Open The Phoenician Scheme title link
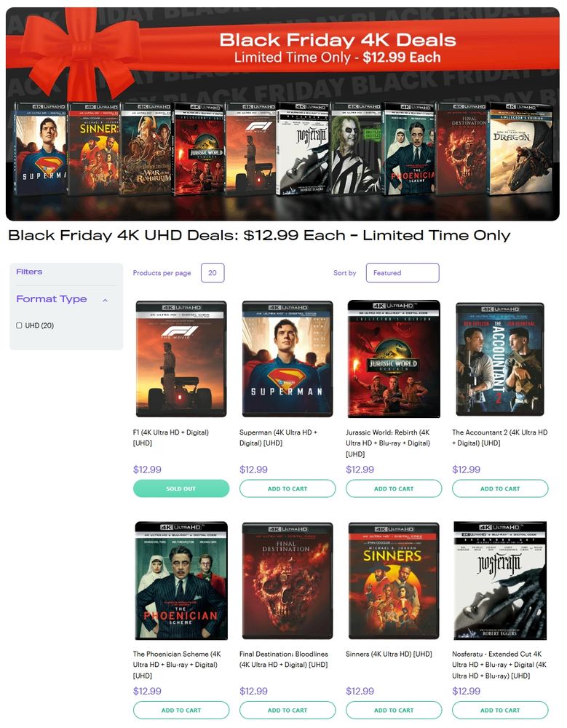 (177, 665)
